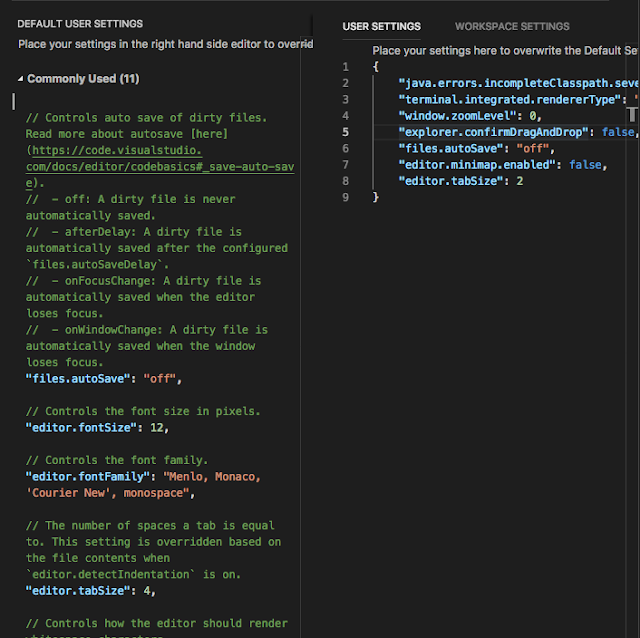Click the `editor.detectIndentation` comment text
640x638 pixels.
click(x=110, y=575)
